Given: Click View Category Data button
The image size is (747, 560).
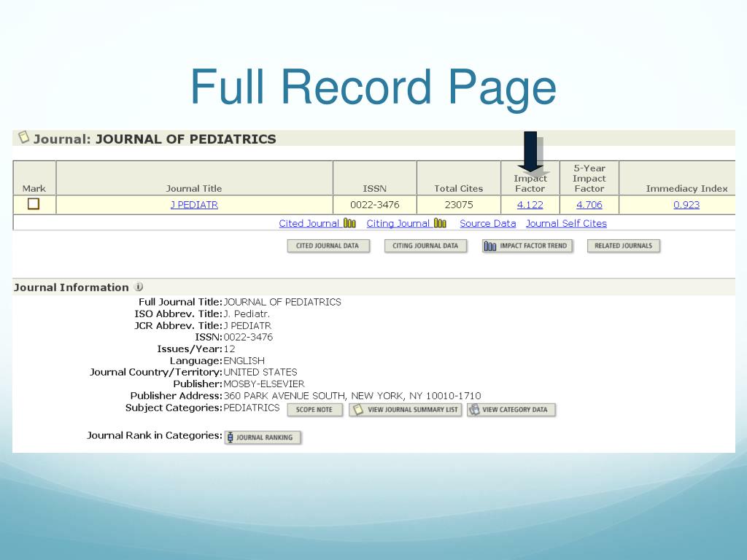Looking at the screenshot, I should [511, 410].
